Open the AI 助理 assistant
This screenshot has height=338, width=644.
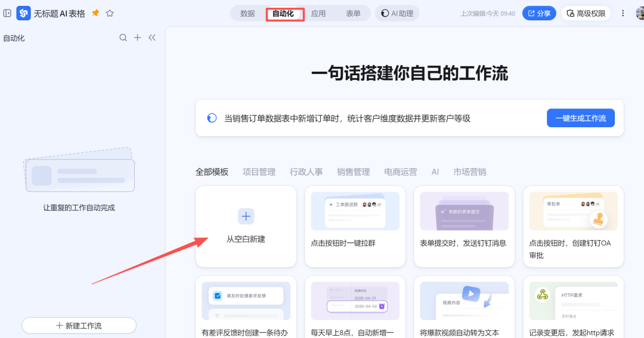(397, 14)
